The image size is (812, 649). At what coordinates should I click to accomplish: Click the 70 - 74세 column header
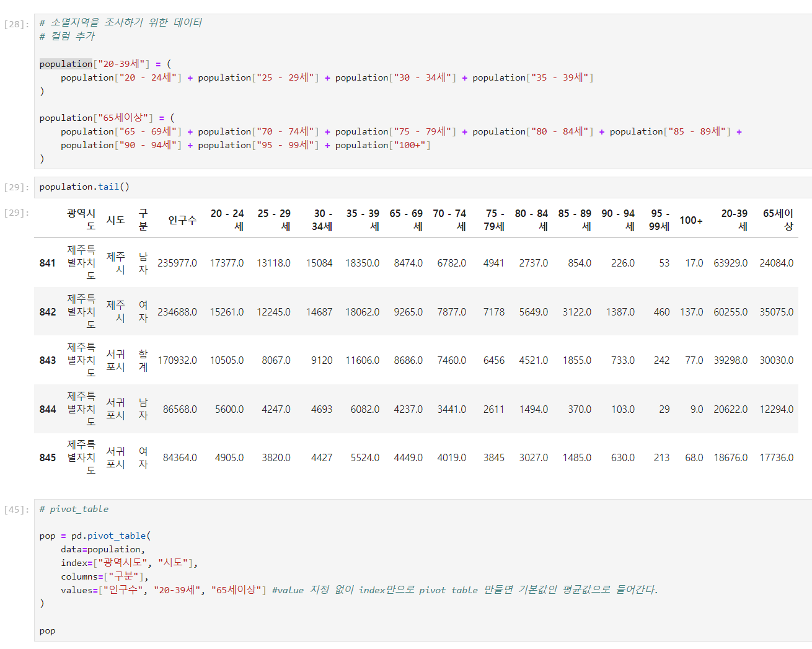[449, 219]
